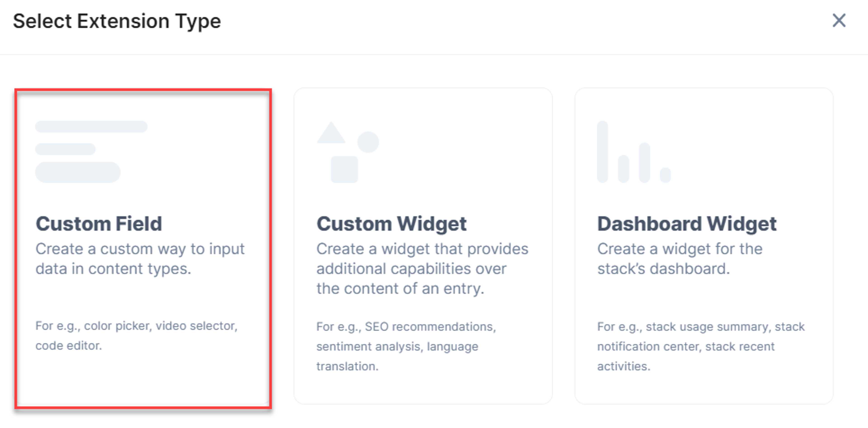Click the circle shape in Custom Widget icon
Image resolution: width=868 pixels, height=428 pixels.
pyautogui.click(x=368, y=142)
